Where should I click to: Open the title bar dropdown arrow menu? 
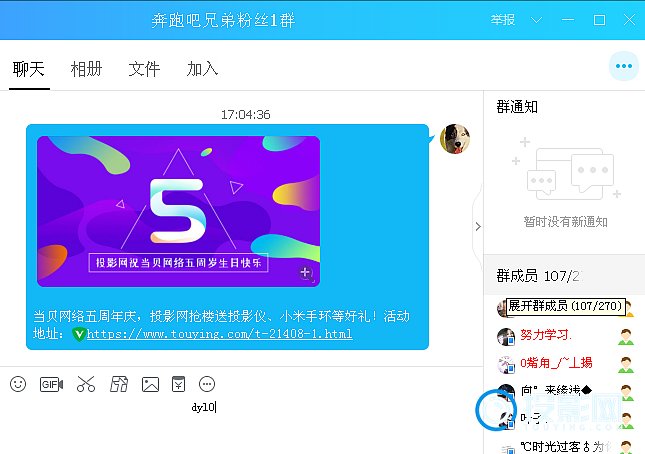coord(538,20)
